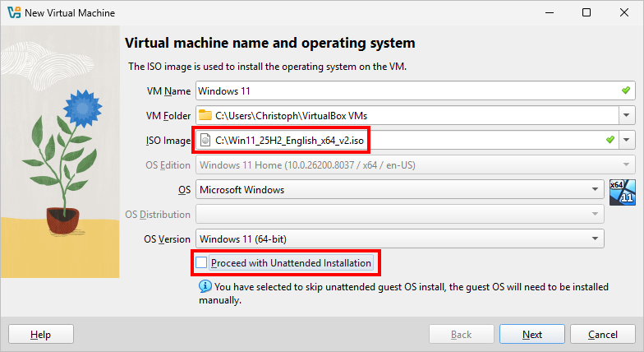Click green checkmark in ISO Image field
Screen dimensions: 644x352
coord(610,140)
